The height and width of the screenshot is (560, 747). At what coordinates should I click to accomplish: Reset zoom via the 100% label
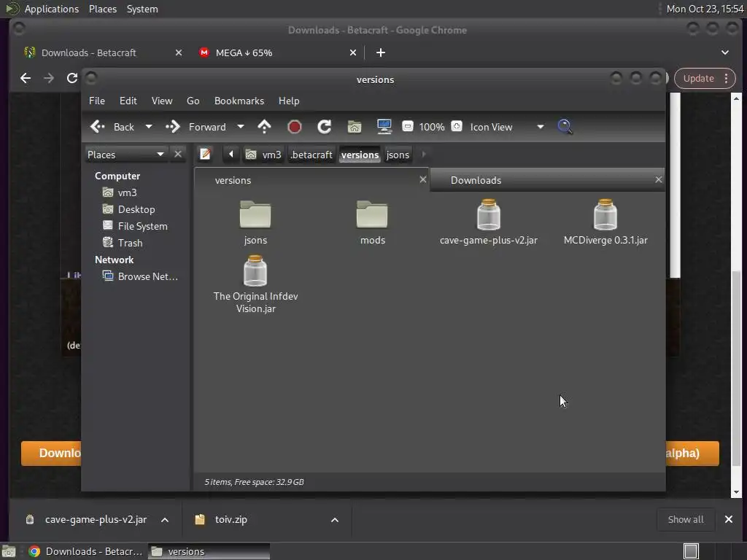tap(432, 127)
